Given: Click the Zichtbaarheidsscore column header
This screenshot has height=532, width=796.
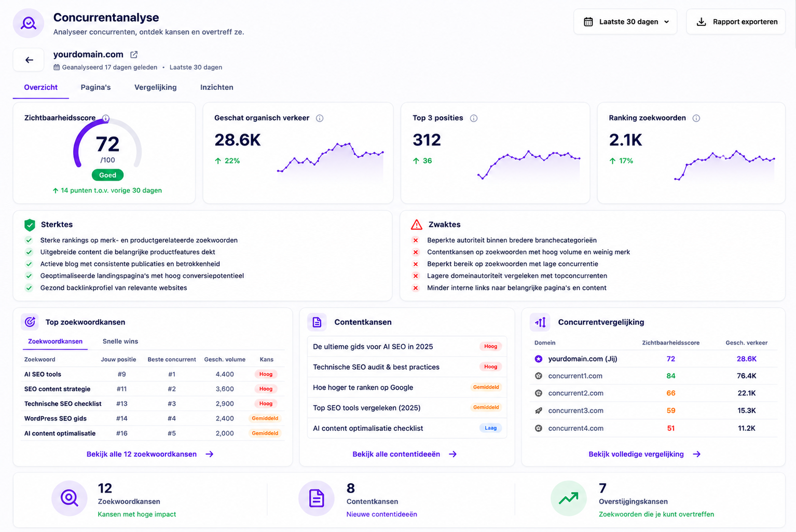Looking at the screenshot, I should point(670,343).
